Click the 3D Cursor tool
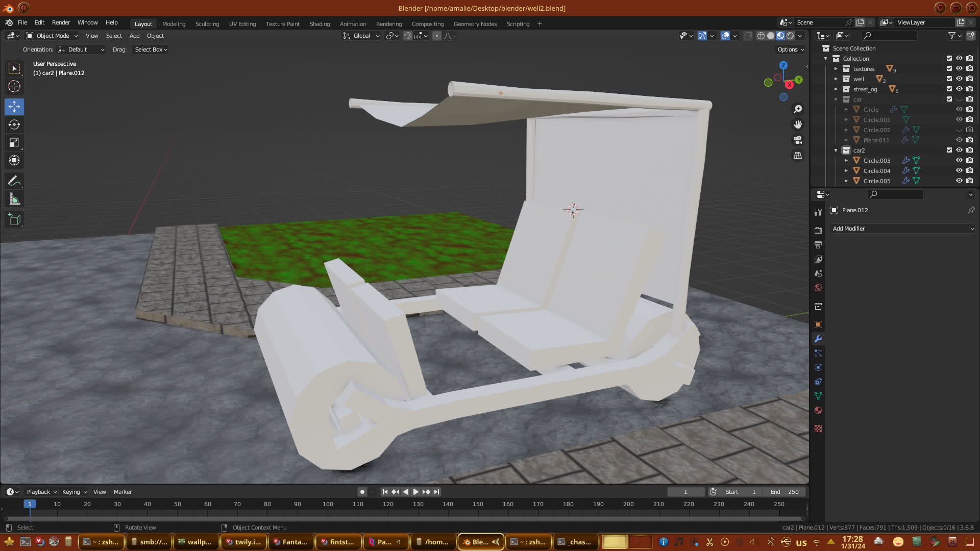The image size is (980, 551). tap(14, 86)
